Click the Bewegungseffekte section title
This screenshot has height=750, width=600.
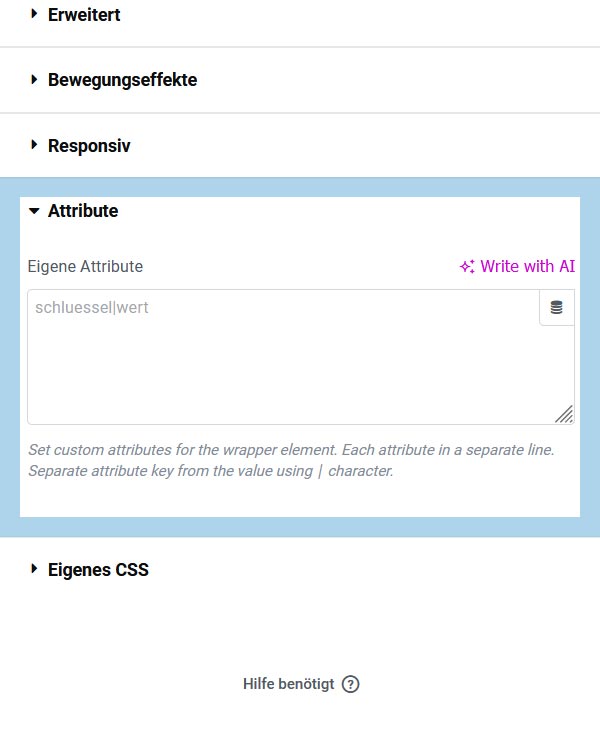[122, 80]
